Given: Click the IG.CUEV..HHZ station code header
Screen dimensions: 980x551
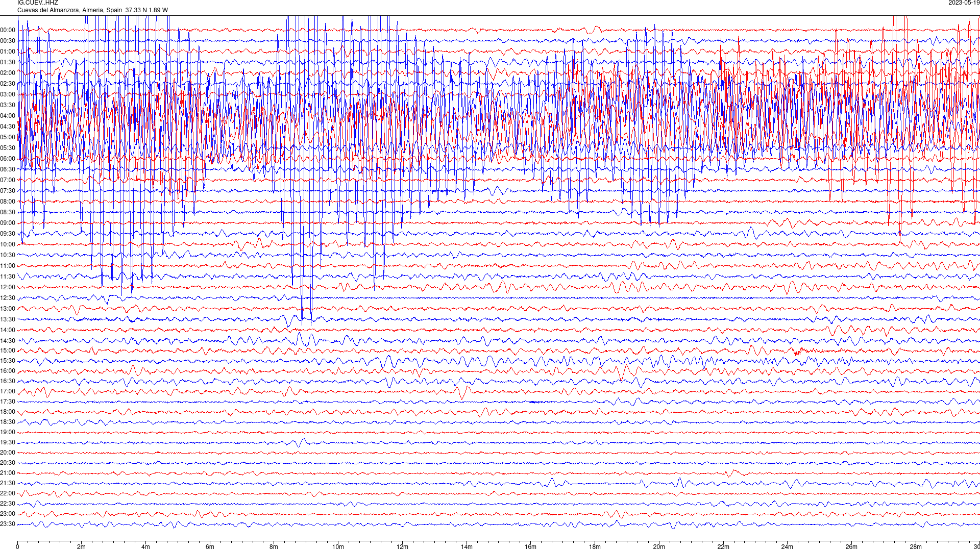Looking at the screenshot, I should pyautogui.click(x=38, y=3).
